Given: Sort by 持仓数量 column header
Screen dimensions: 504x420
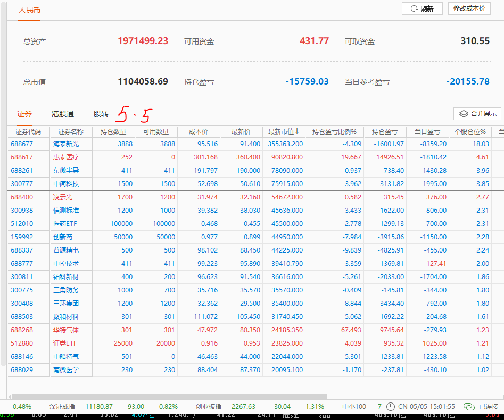Looking at the screenshot, I should (x=113, y=132).
